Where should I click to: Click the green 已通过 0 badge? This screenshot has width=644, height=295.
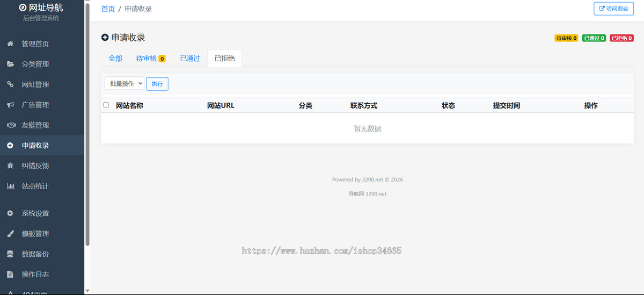(x=594, y=38)
